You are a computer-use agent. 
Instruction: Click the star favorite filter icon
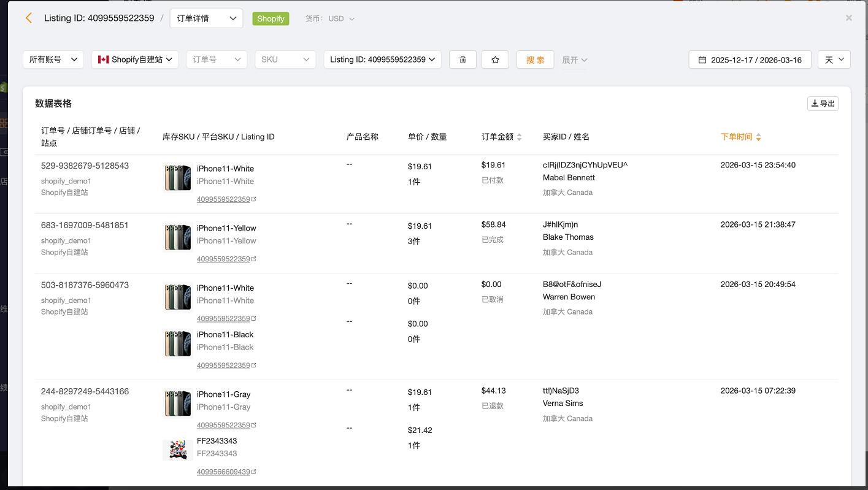coord(495,59)
